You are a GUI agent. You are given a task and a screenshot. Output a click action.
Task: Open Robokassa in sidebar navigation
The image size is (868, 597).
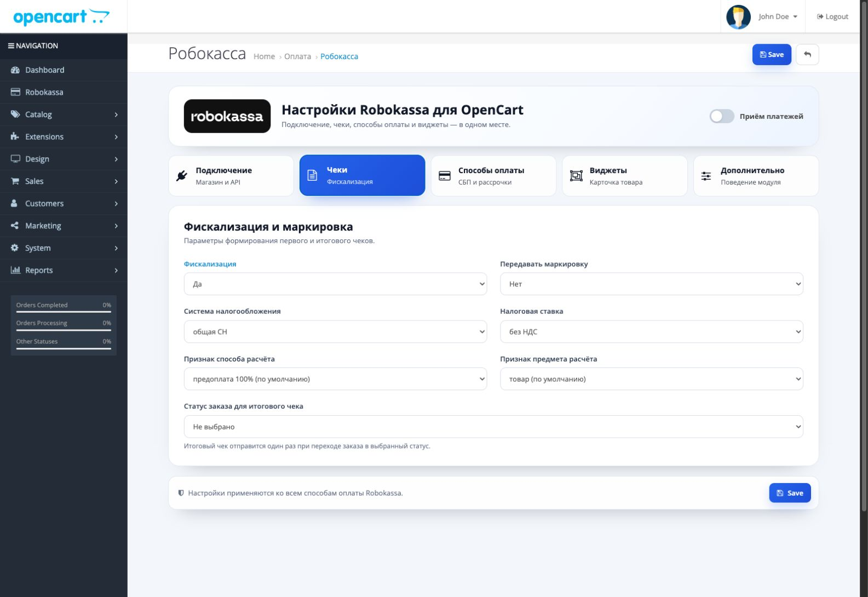[64, 92]
